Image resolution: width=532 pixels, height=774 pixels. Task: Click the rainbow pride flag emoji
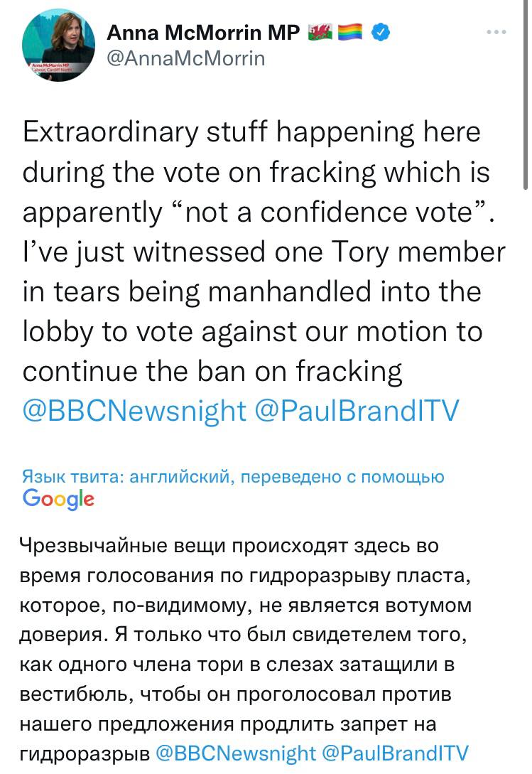pyautogui.click(x=350, y=32)
